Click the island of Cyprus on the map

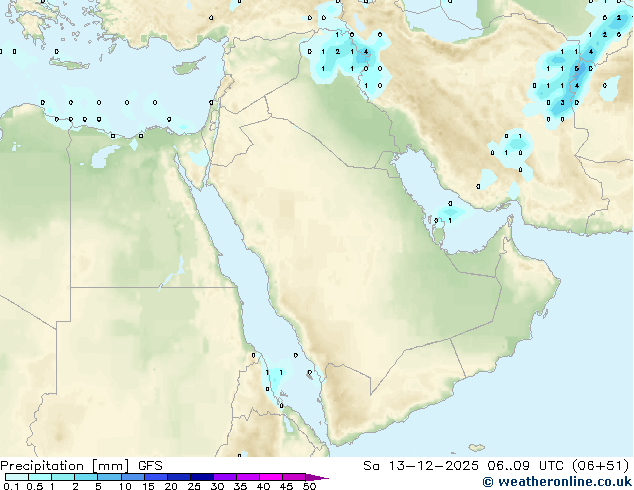pyautogui.click(x=188, y=68)
